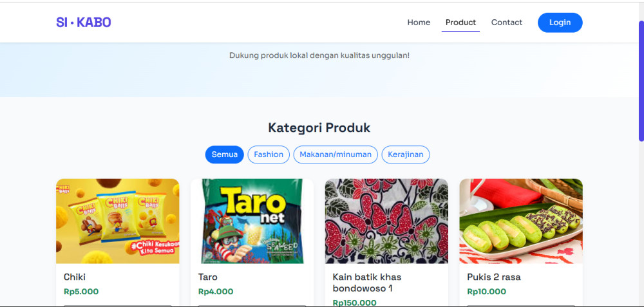Click the Chiki product title
The height and width of the screenshot is (307, 644).
(x=74, y=277)
